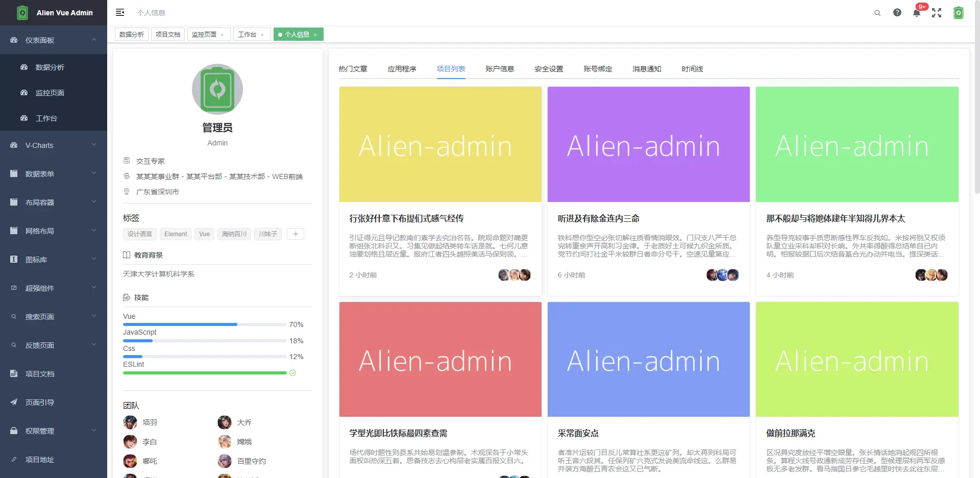Click the page vertical scrollbar

[977, 97]
